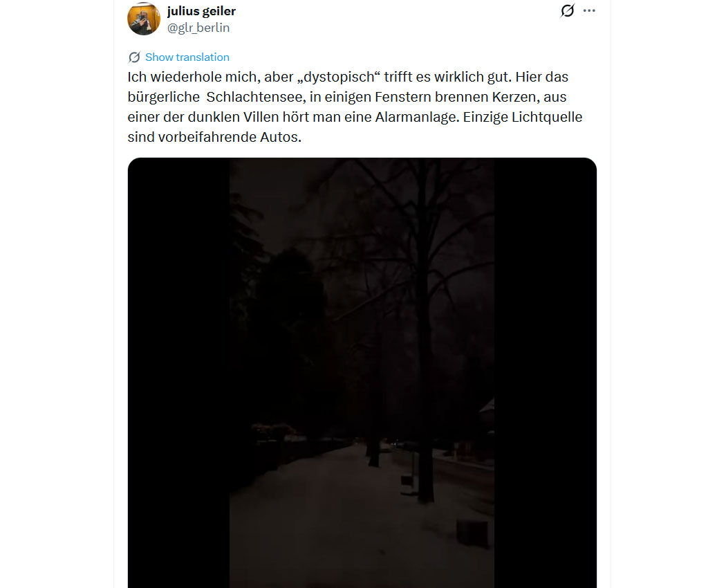Click the house roof on the video's right edge

[487, 407]
